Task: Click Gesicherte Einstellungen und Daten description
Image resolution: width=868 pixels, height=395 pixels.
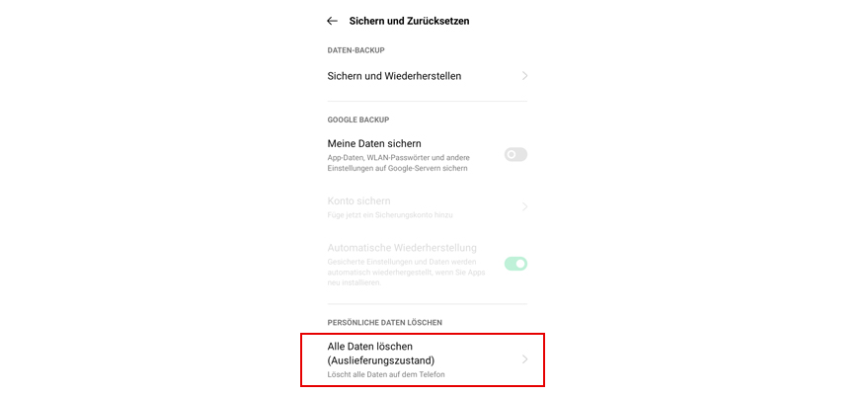Action: [x=406, y=273]
